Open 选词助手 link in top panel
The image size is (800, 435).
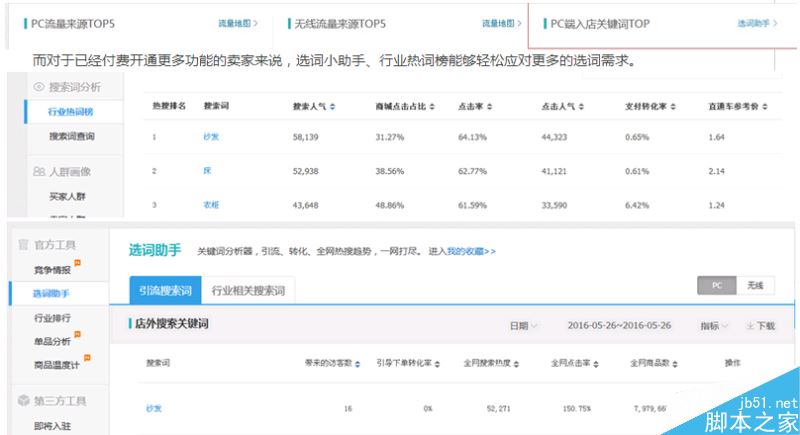click(x=757, y=22)
